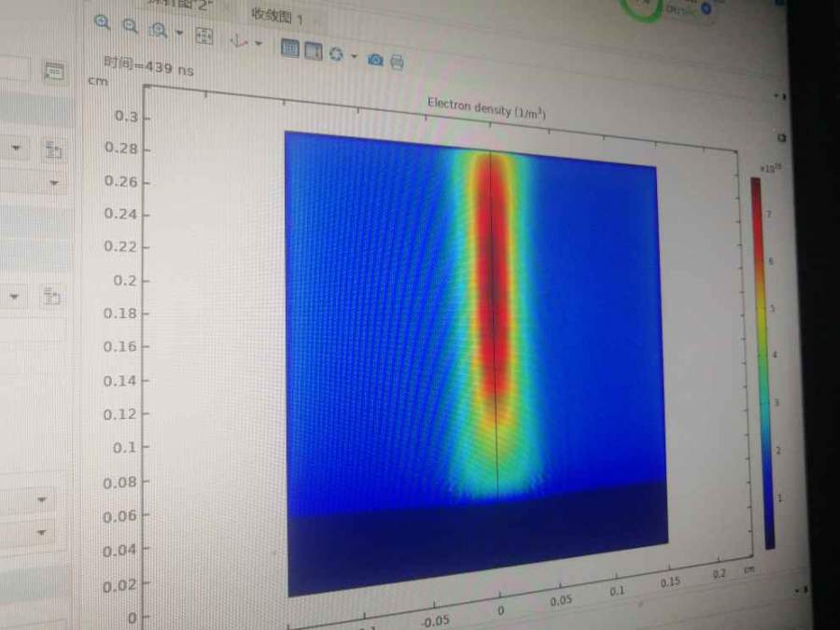Toggle the plot grid display
The image size is (840, 630).
pyautogui.click(x=290, y=49)
